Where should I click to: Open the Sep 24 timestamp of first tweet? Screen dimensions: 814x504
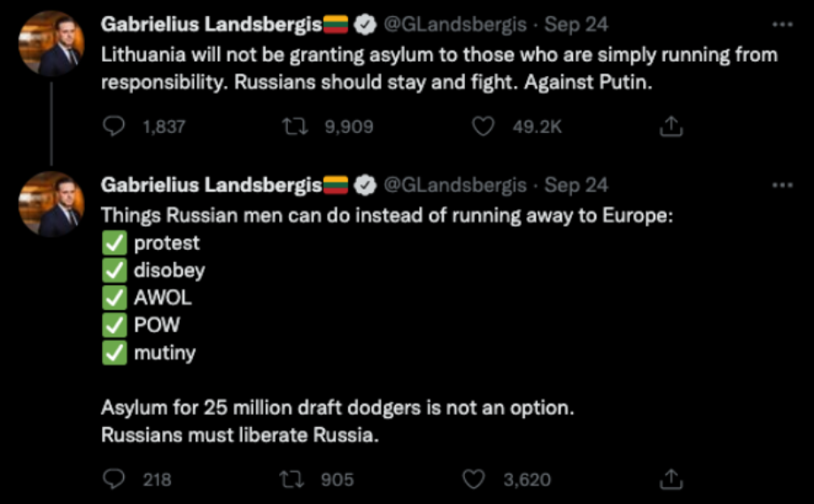pyautogui.click(x=577, y=25)
